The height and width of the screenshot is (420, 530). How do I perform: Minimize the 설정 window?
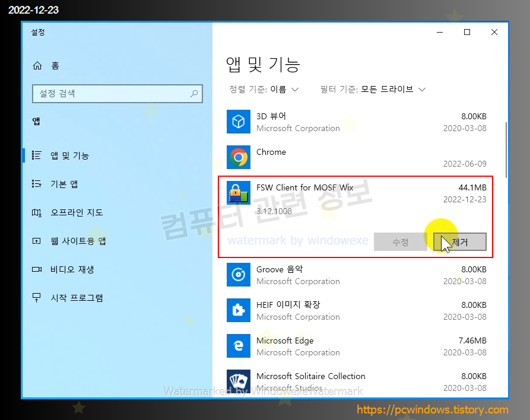(440, 32)
